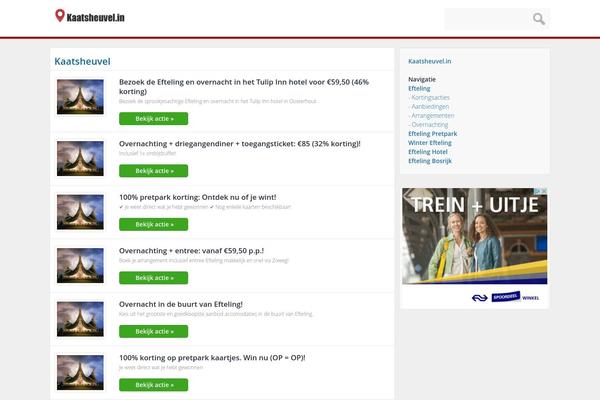Go to Efteling in the navigation
This screenshot has width=600, height=400.
(x=419, y=88)
